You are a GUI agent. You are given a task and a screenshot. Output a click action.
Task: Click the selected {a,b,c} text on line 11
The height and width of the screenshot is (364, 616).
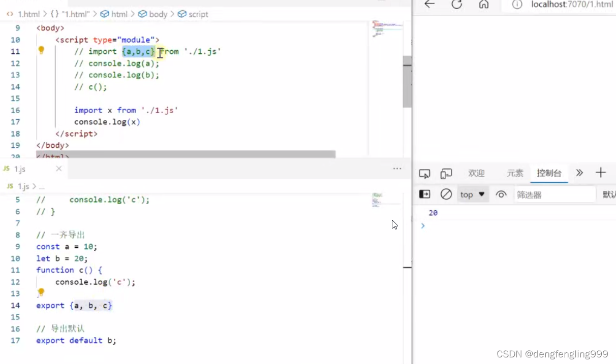tap(138, 51)
